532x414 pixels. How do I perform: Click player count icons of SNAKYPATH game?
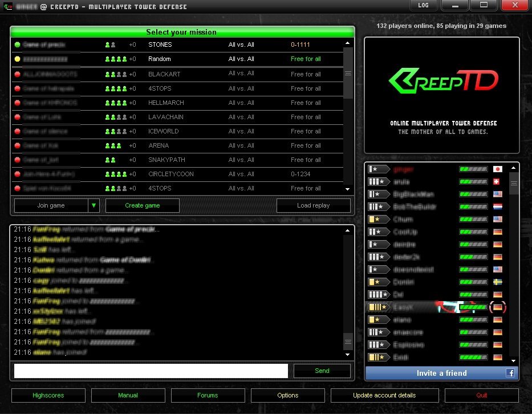coord(110,160)
